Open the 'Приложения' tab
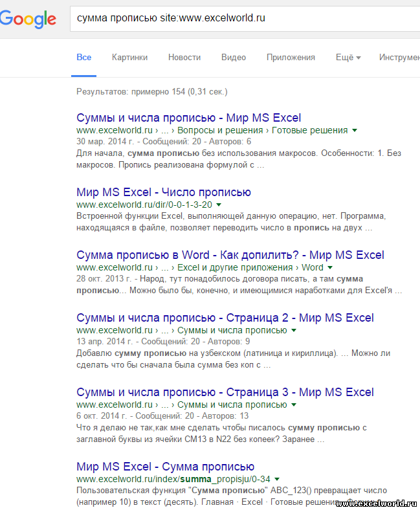Image resolution: width=420 pixels, height=510 pixels. [x=291, y=57]
